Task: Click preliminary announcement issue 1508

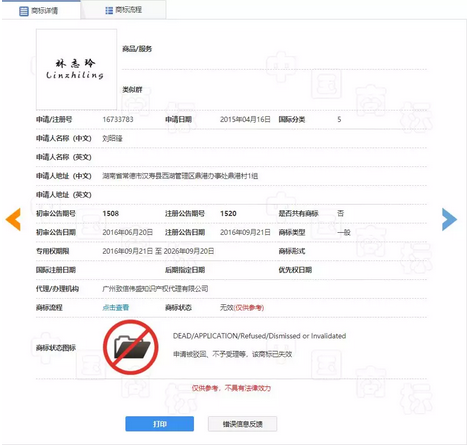Action: (111, 214)
